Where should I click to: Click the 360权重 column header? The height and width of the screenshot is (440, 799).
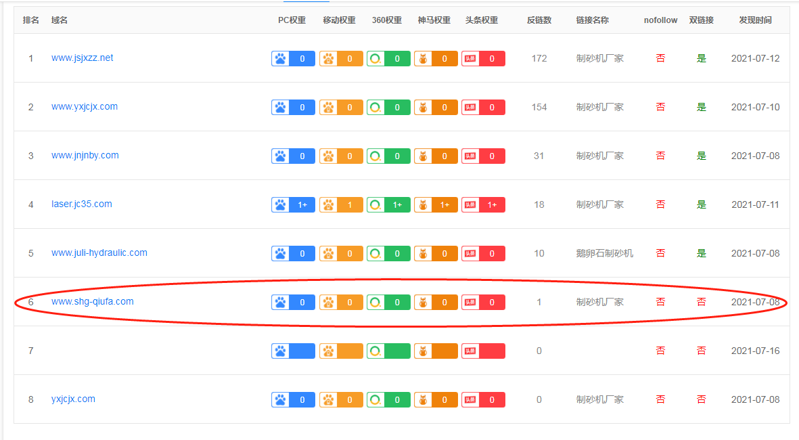[387, 20]
